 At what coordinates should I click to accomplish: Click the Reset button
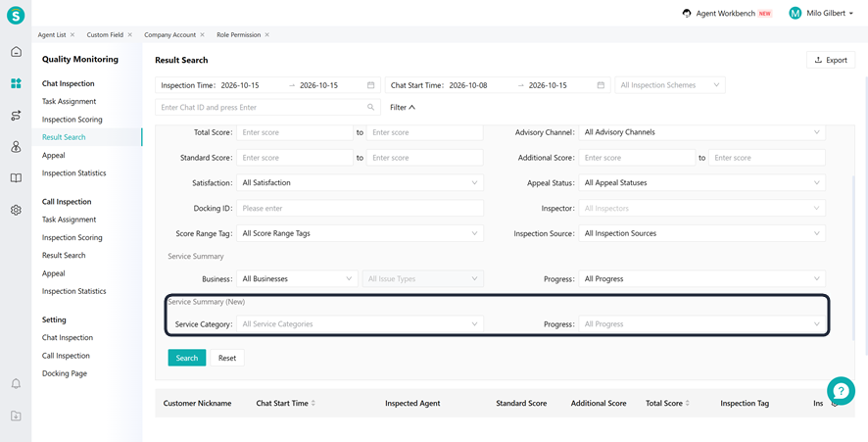(227, 358)
